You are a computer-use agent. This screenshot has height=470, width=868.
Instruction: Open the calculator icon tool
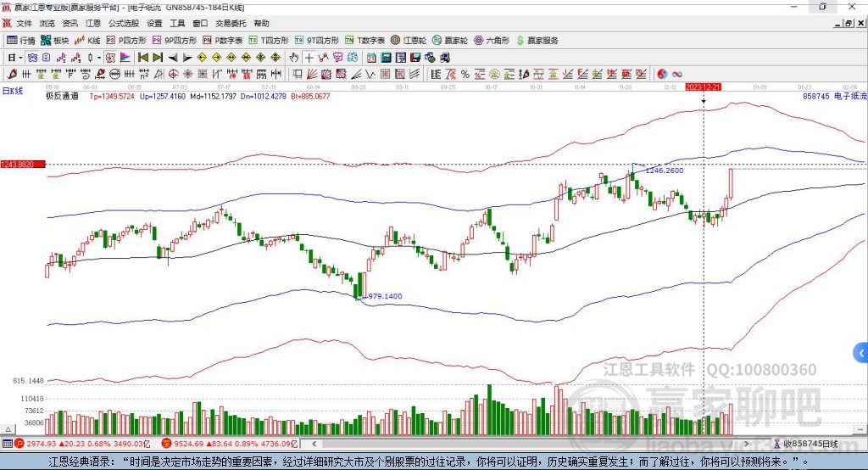(x=386, y=58)
